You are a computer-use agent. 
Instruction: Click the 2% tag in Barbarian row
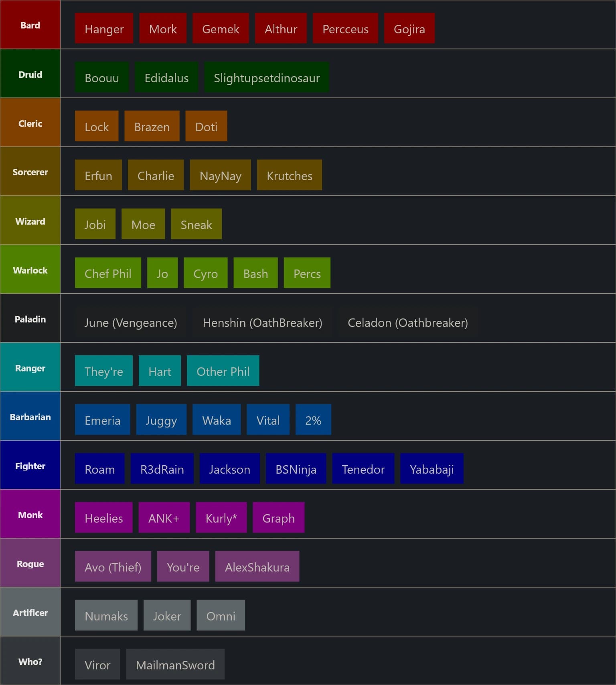click(313, 420)
